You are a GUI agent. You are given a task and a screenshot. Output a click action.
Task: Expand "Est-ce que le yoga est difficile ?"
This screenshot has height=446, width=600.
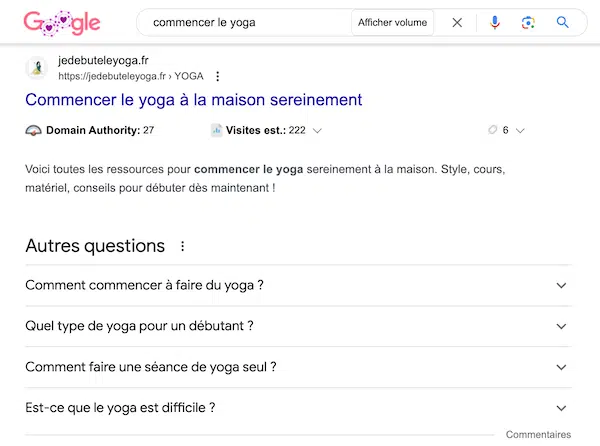pos(560,408)
